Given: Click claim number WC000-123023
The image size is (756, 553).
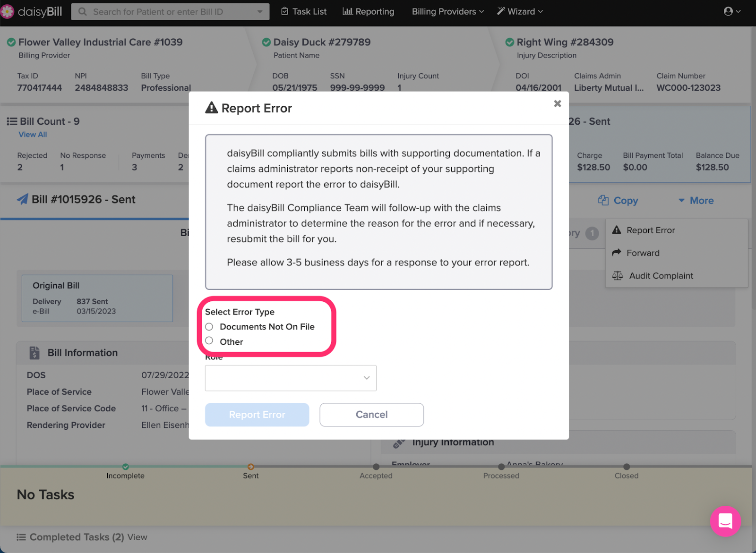Looking at the screenshot, I should (688, 88).
